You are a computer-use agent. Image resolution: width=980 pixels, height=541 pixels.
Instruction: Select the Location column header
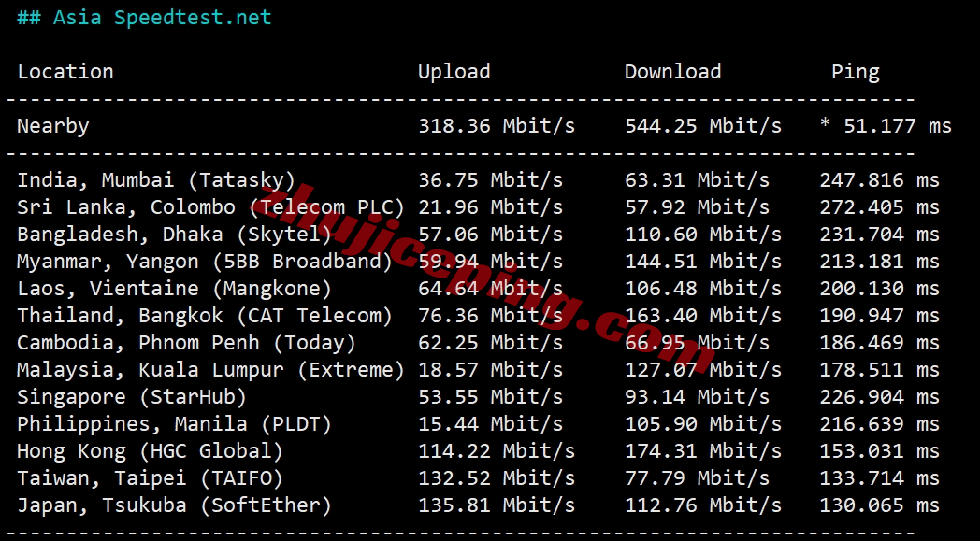coord(65,72)
